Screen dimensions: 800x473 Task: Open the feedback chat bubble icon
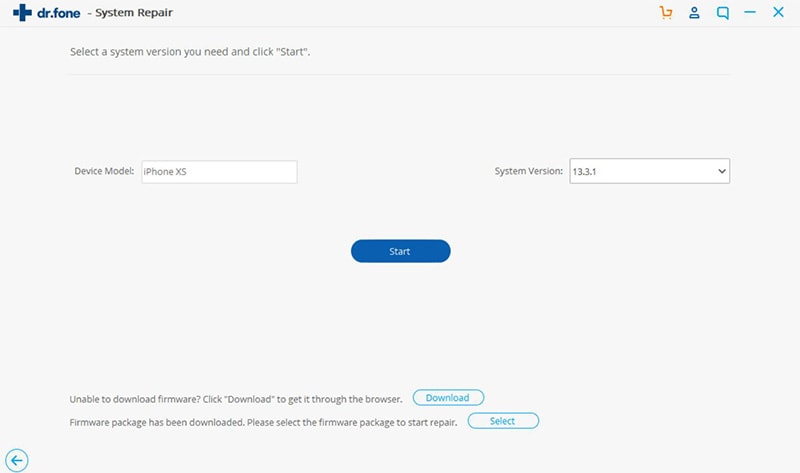tap(722, 13)
